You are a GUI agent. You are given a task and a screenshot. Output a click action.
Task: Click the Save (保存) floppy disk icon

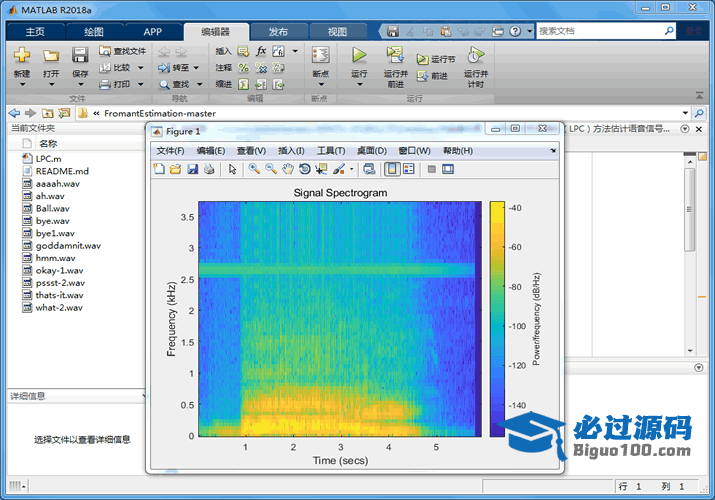point(80,55)
